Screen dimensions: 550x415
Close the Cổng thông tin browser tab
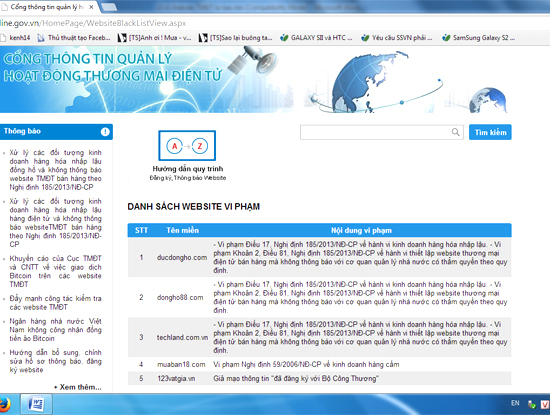[x=91, y=7]
